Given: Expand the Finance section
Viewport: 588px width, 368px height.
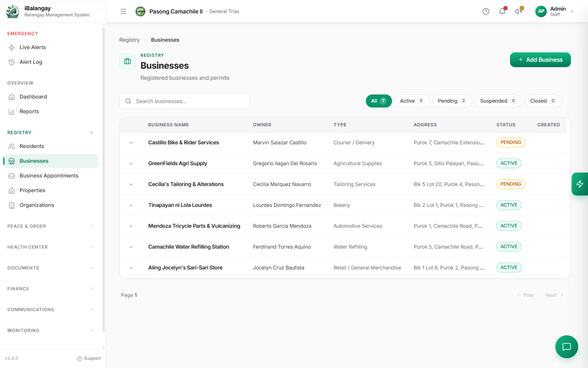Looking at the screenshot, I should tap(51, 289).
